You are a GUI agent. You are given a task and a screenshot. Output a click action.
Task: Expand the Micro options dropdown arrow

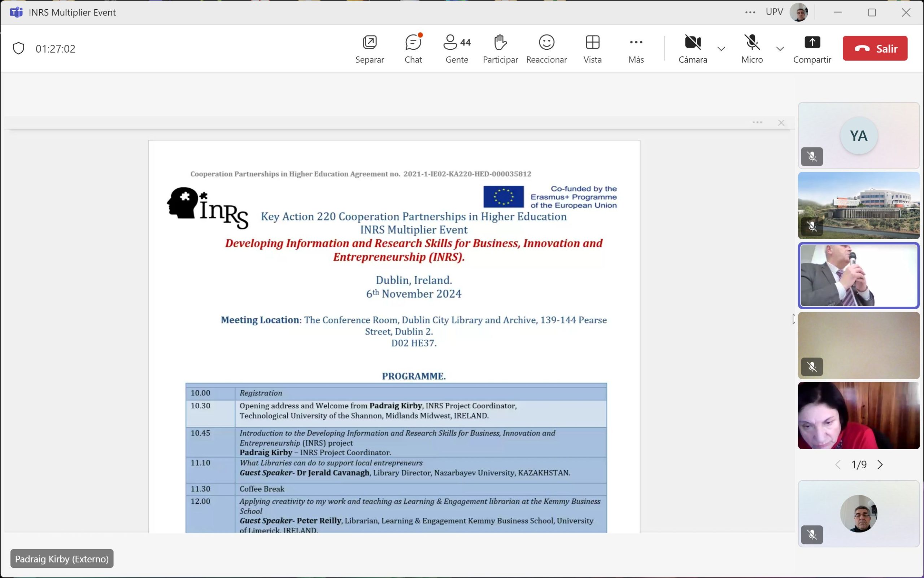(780, 49)
